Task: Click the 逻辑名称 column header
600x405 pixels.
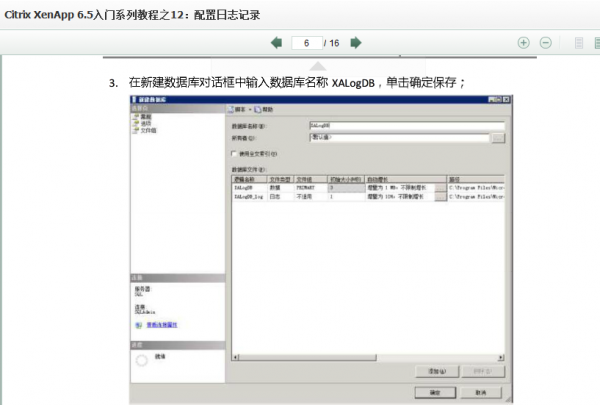Action: 249,179
